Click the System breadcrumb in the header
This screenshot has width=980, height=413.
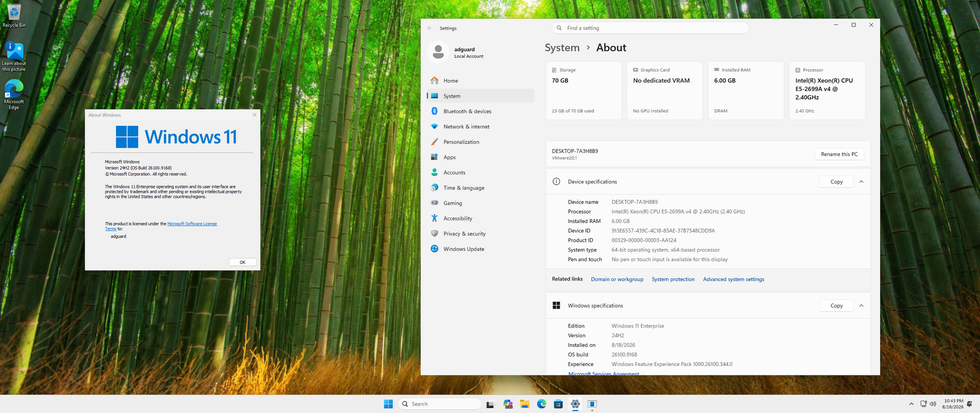coord(562,47)
